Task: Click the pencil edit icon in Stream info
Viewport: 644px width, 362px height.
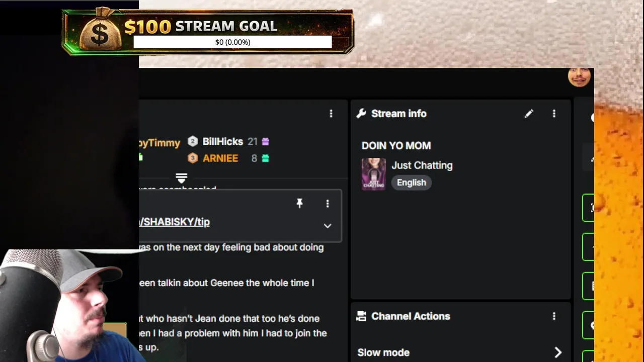Action: tap(528, 114)
